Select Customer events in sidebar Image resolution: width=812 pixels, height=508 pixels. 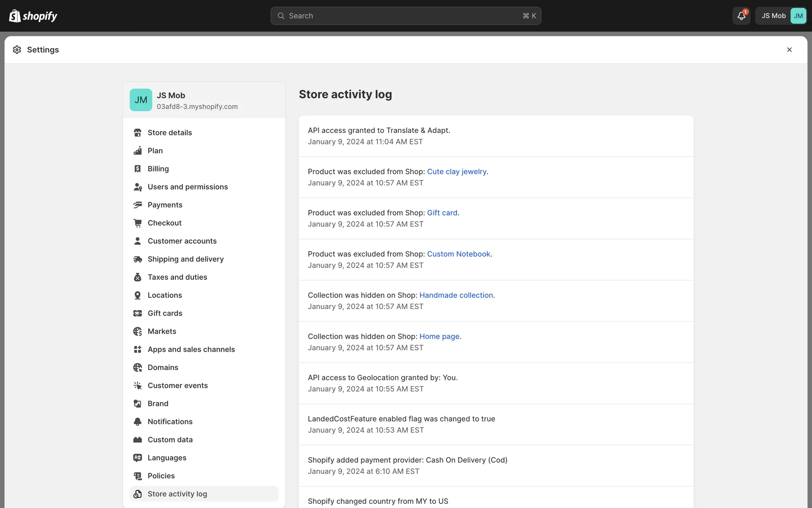click(x=177, y=386)
